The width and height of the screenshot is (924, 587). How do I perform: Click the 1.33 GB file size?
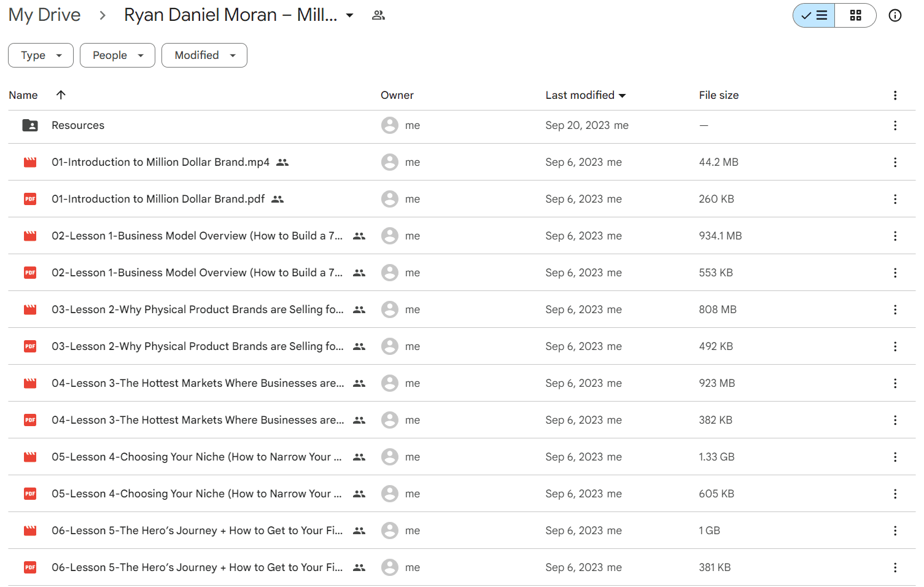pos(716,457)
